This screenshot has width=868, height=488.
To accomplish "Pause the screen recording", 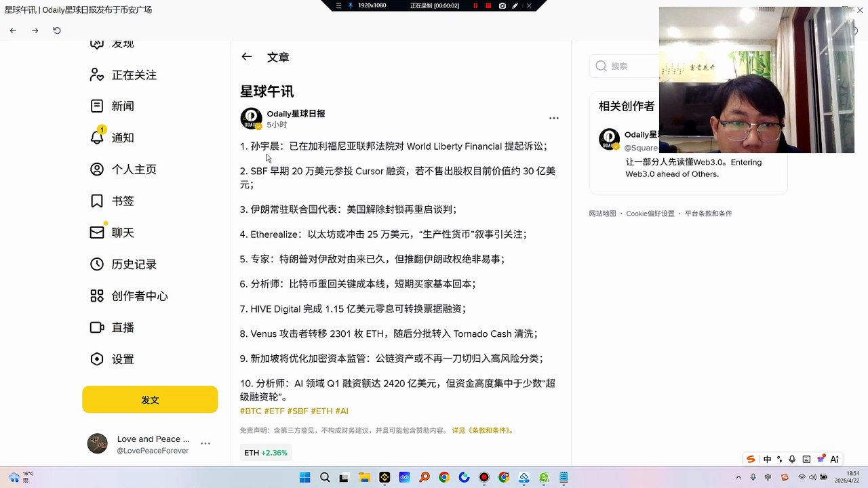I will click(475, 5).
